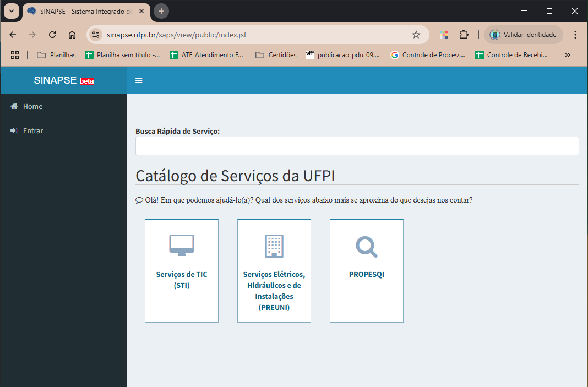The height and width of the screenshot is (387, 588).
Task: Focus the Busca Rápida de Serviço field
Action: coord(357,146)
